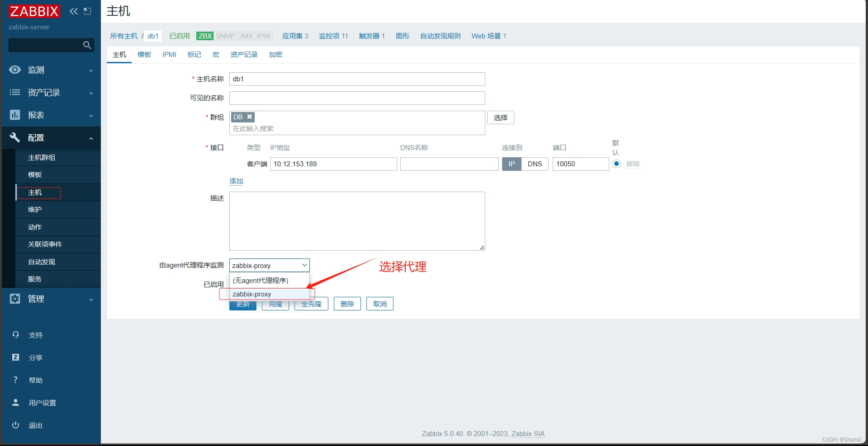Collapse the 配置 menu section

pyautogui.click(x=51, y=137)
